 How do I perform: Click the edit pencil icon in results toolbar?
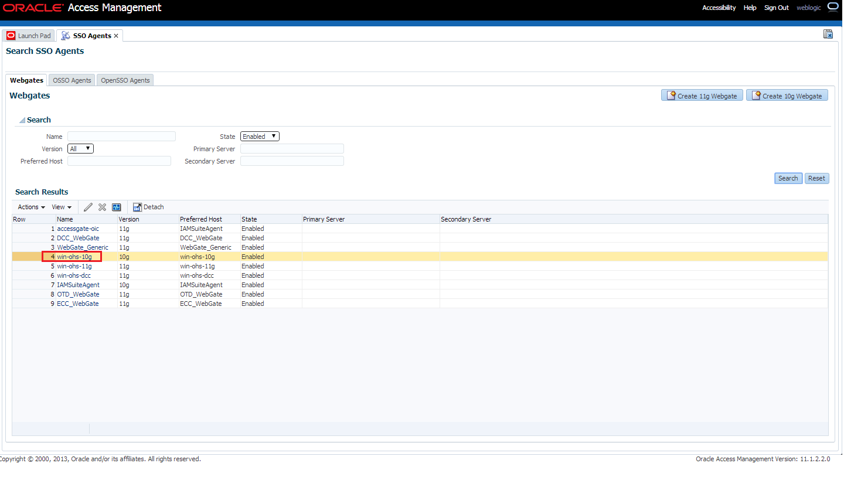coord(88,207)
